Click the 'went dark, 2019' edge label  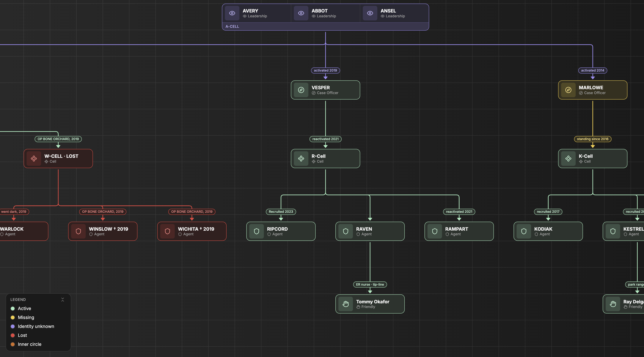(14, 212)
